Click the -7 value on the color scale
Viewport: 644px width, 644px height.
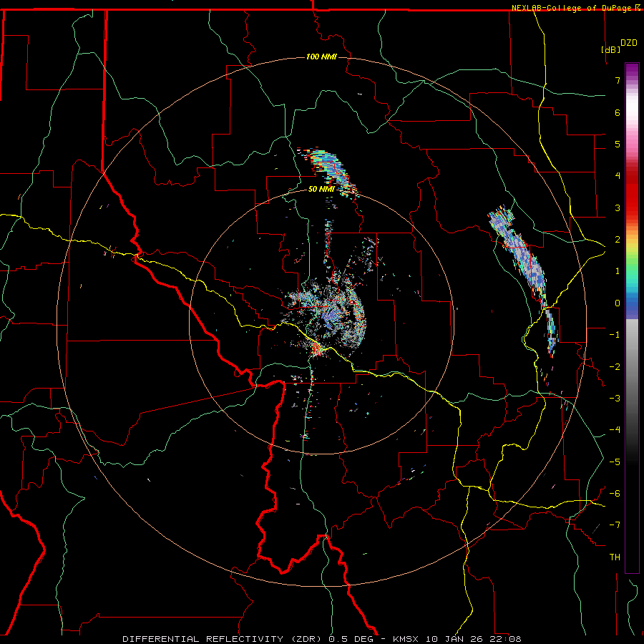coord(615,525)
